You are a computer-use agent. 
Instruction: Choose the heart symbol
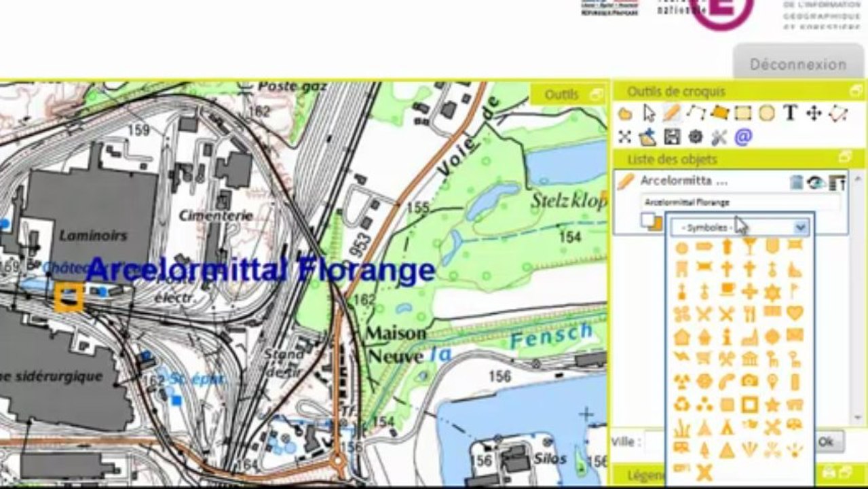pyautogui.click(x=795, y=313)
